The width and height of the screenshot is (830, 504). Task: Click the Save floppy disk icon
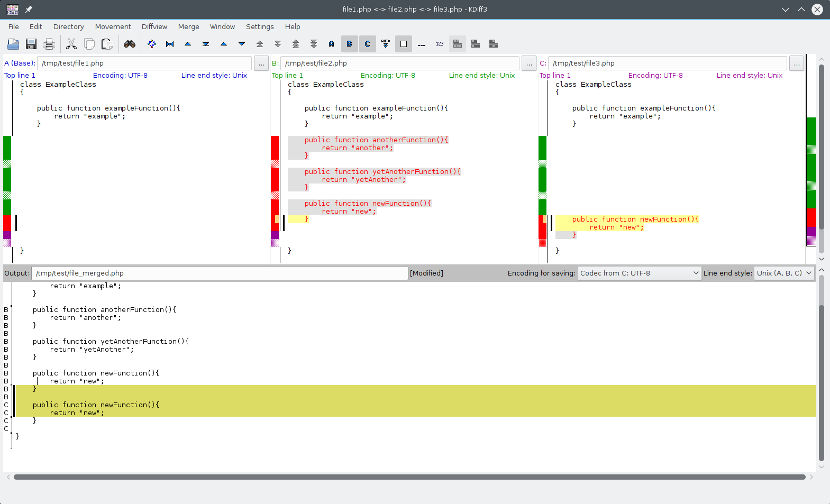(x=31, y=44)
